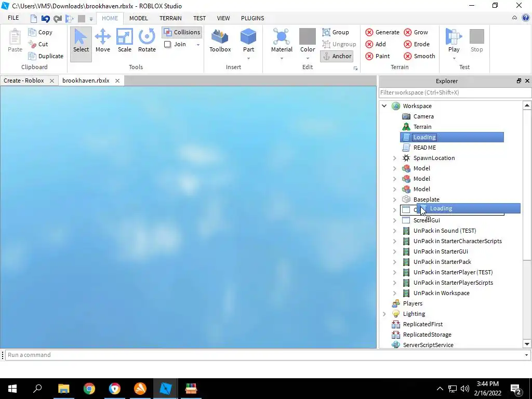The height and width of the screenshot is (399, 532).
Task: Open the Join mode dropdown arrow
Action: (x=198, y=45)
